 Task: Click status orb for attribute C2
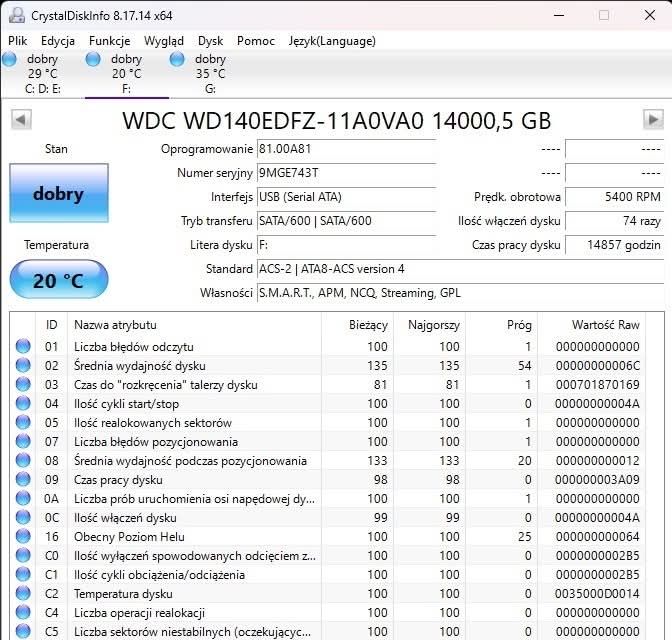pos(23,593)
